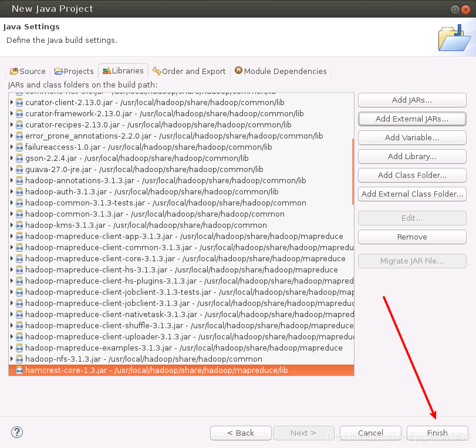Expand hadoop-mapreduce-client-uploader-3.1.3.jar arrow
Viewport: 476px width, 448px height.
tap(12, 336)
